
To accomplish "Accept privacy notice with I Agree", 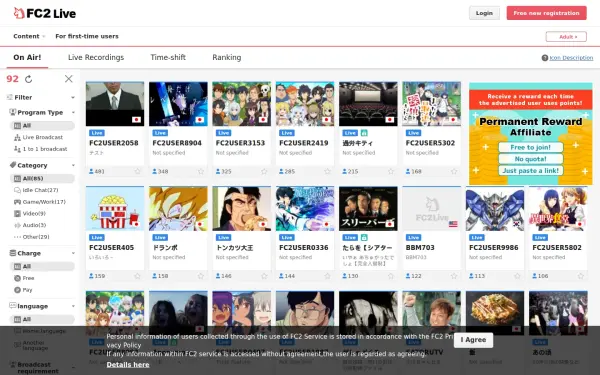I will (x=473, y=340).
